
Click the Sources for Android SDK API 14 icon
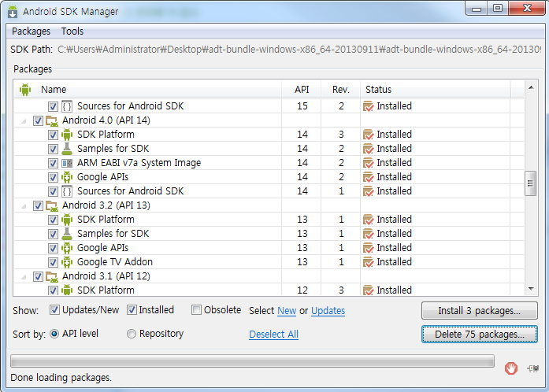click(x=67, y=191)
